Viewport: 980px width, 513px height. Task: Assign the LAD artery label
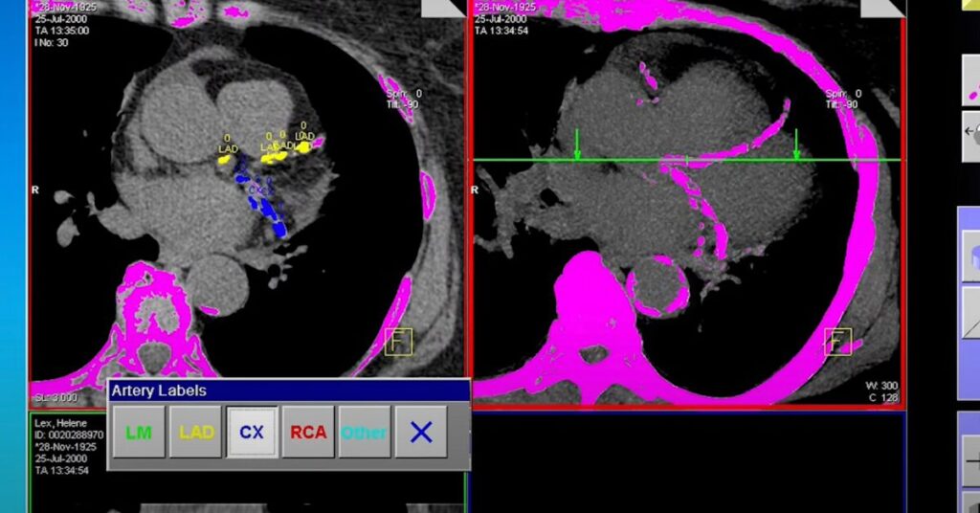196,433
